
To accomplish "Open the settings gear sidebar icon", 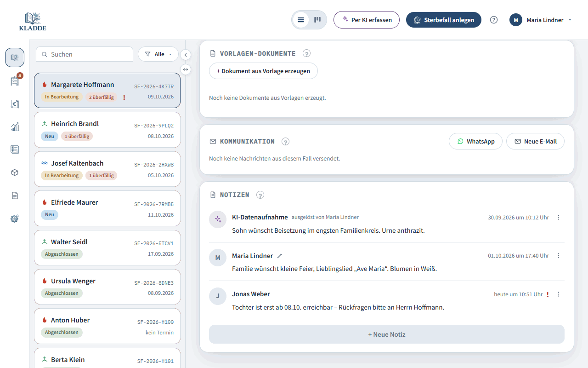I will [x=15, y=218].
